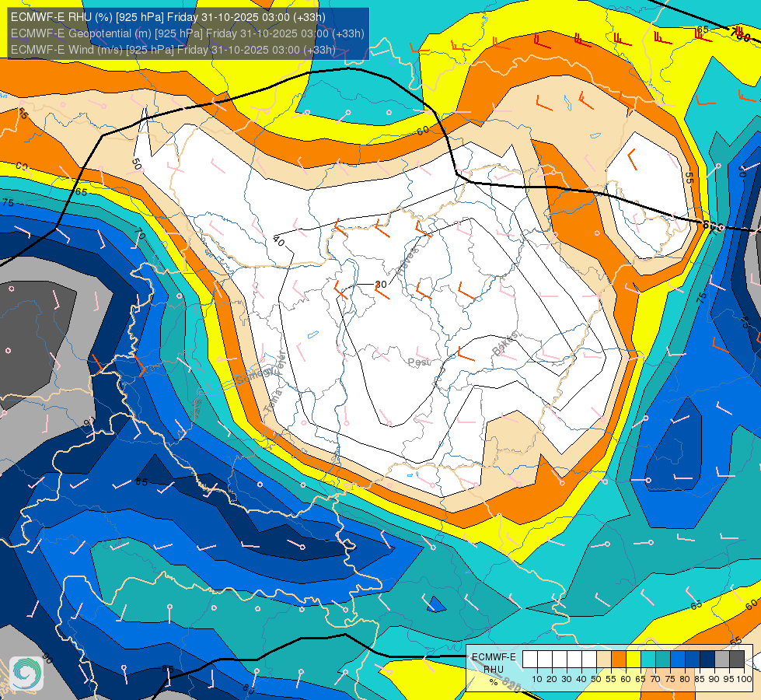Screen dimensions: 761x700
Task: Click the legend title ECMWF-E RHU %
Action: pyautogui.click(x=494, y=670)
